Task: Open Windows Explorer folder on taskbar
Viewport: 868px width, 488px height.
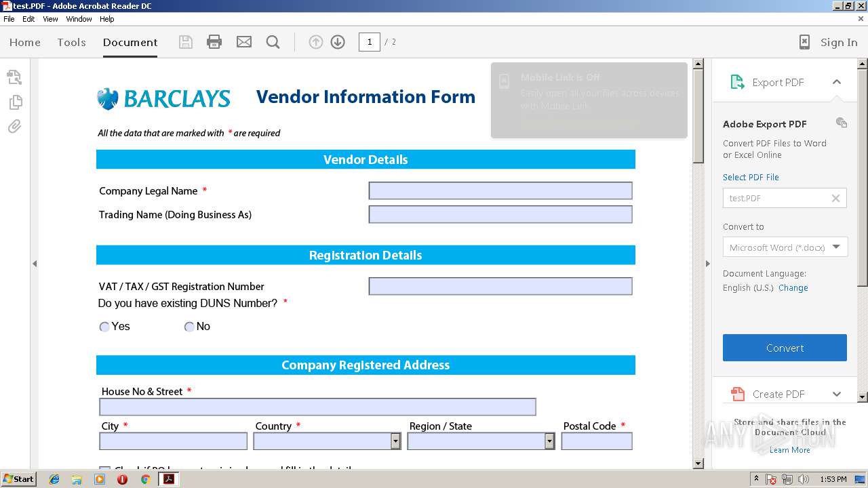Action: tap(77, 479)
